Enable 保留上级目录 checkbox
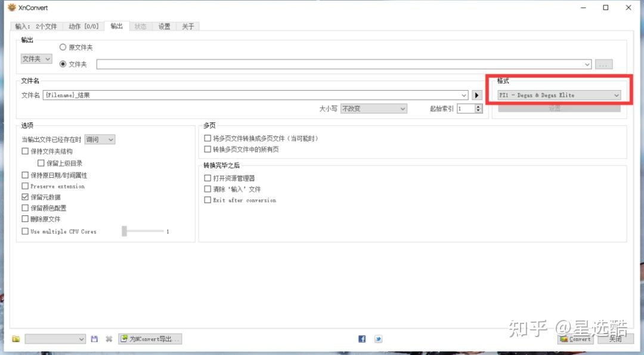Viewport: 644px width, 355px height. pos(41,163)
